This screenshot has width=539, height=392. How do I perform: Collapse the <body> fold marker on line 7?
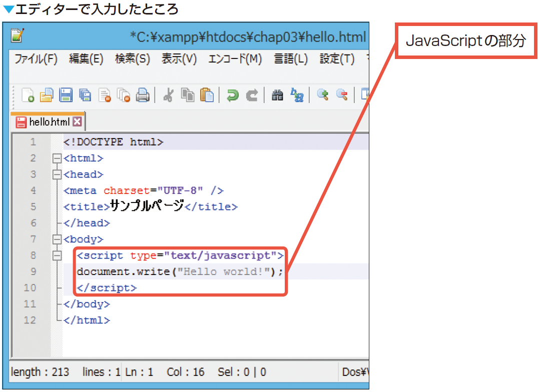click(57, 239)
